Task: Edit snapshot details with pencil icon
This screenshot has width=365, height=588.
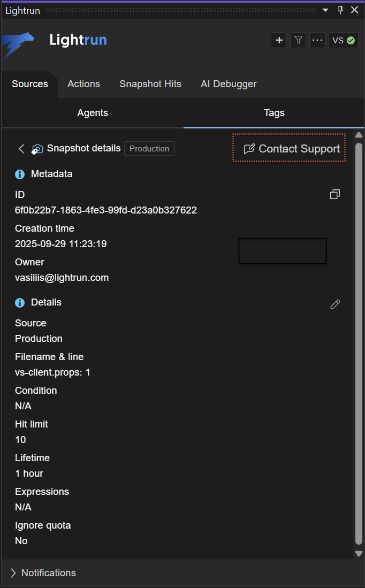Action: point(335,304)
